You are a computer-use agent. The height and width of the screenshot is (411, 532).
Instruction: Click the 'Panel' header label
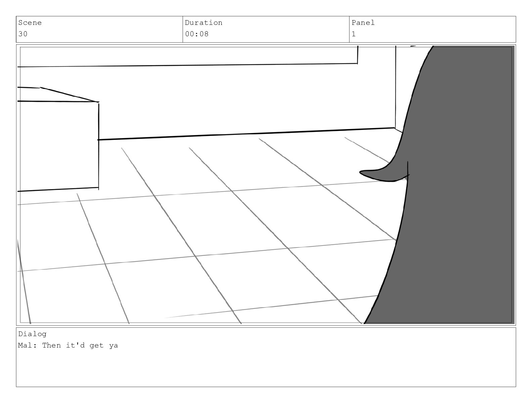pos(363,23)
